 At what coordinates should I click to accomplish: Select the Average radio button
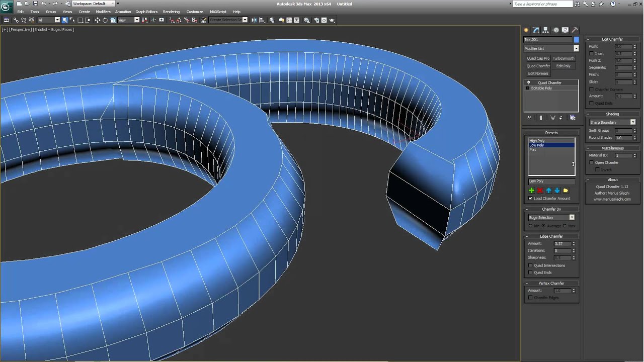pos(543,226)
